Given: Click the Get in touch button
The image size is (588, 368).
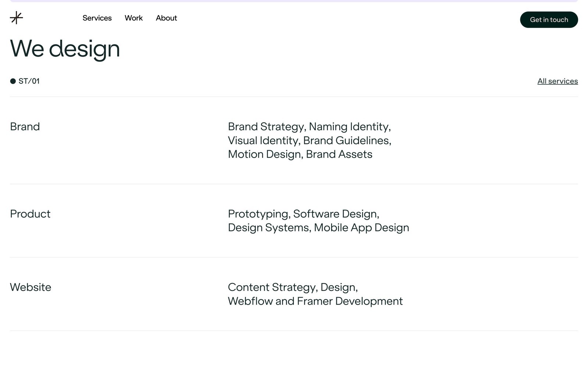Looking at the screenshot, I should (x=549, y=20).
